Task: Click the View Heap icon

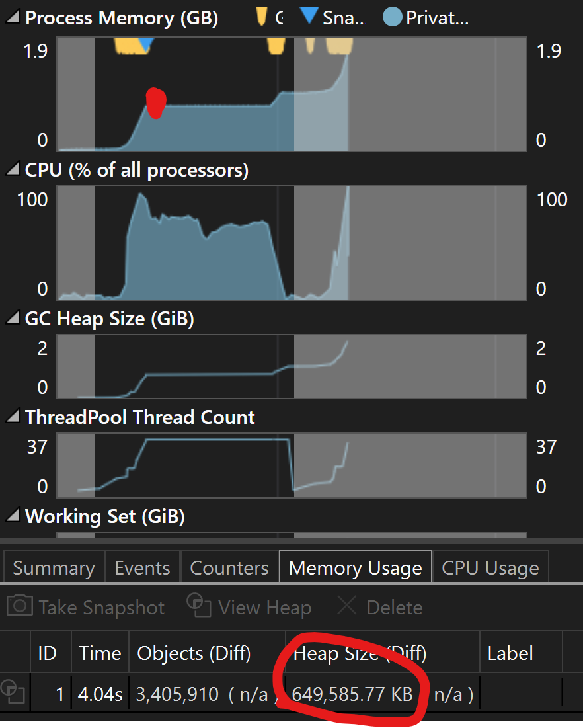Action: (198, 605)
